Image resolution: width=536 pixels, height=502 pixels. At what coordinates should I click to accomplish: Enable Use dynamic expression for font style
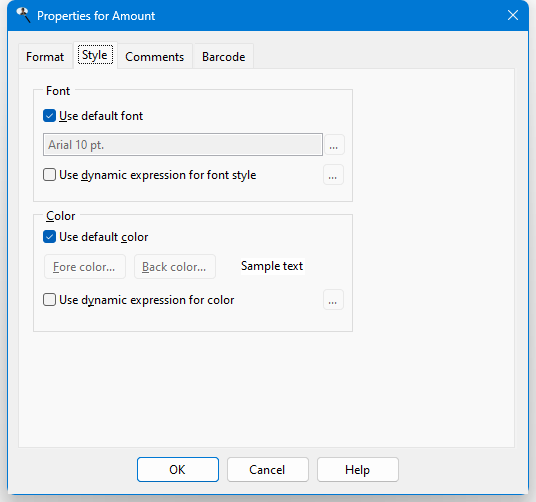[50, 175]
